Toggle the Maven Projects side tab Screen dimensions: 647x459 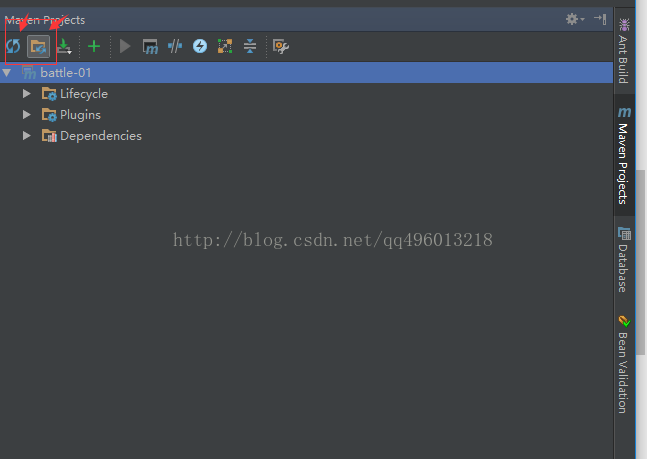pyautogui.click(x=624, y=155)
